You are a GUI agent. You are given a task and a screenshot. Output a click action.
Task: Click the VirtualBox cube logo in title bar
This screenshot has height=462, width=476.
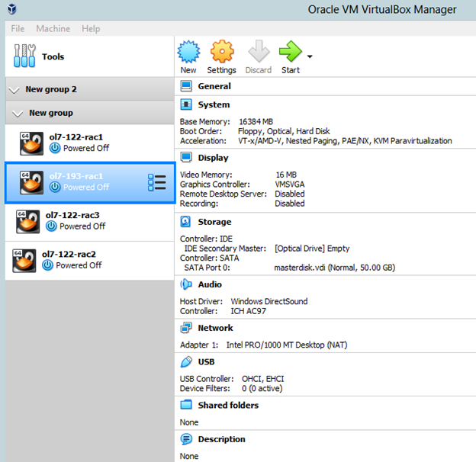(12, 9)
